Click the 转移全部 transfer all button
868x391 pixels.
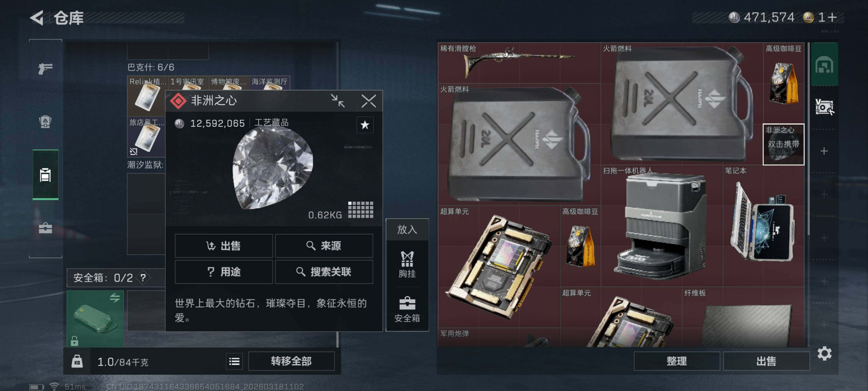click(291, 361)
